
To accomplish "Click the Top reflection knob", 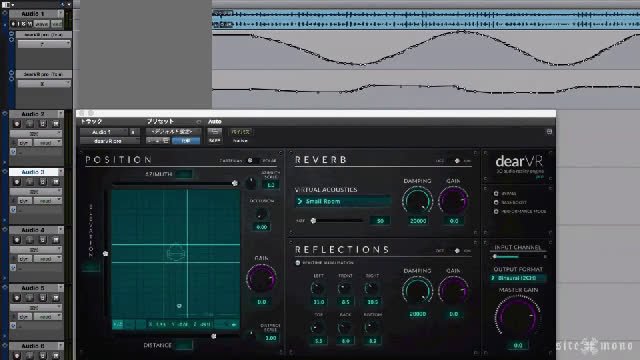I will (x=318, y=327).
